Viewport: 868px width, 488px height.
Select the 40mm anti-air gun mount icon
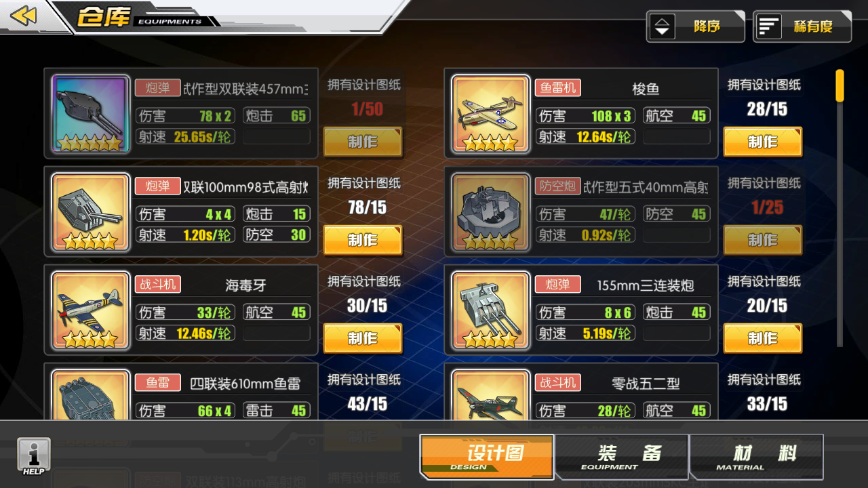point(490,212)
